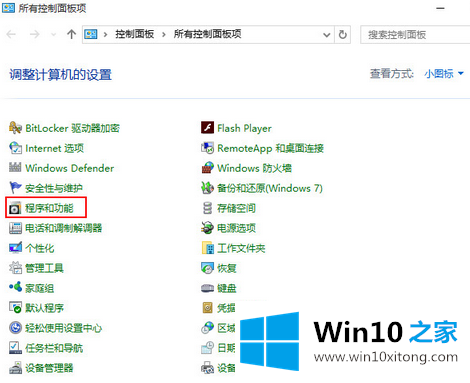Open the 安全性与维护 link
This screenshot has width=470, height=383.
coord(54,188)
